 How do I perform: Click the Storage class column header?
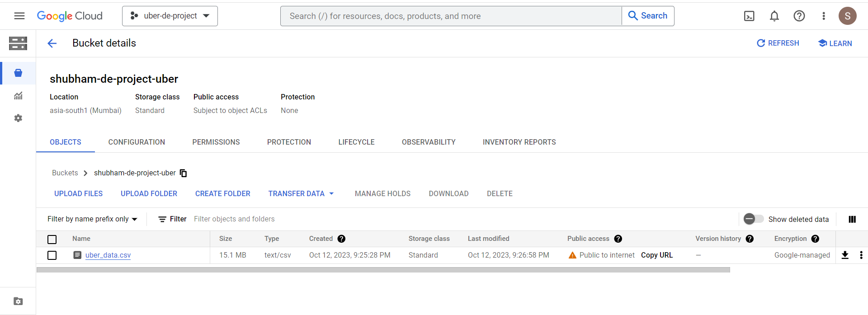coord(429,239)
